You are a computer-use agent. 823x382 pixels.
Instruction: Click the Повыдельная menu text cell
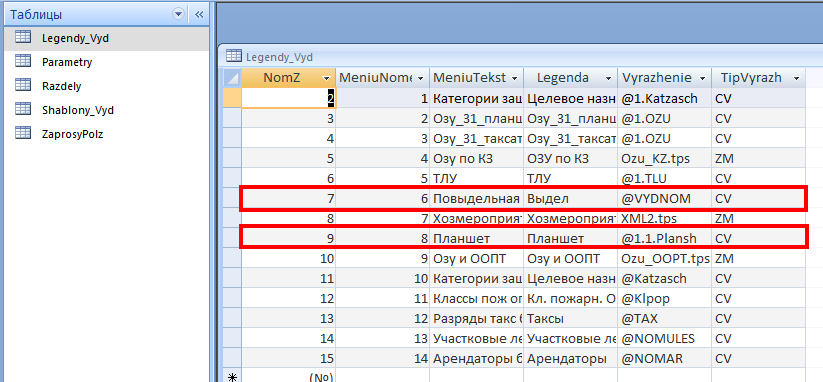pos(477,198)
